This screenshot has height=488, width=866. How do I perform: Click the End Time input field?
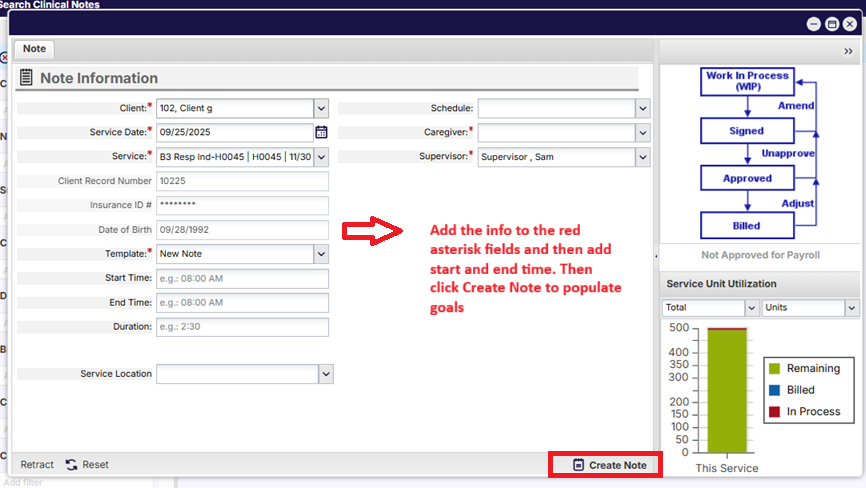coord(242,303)
